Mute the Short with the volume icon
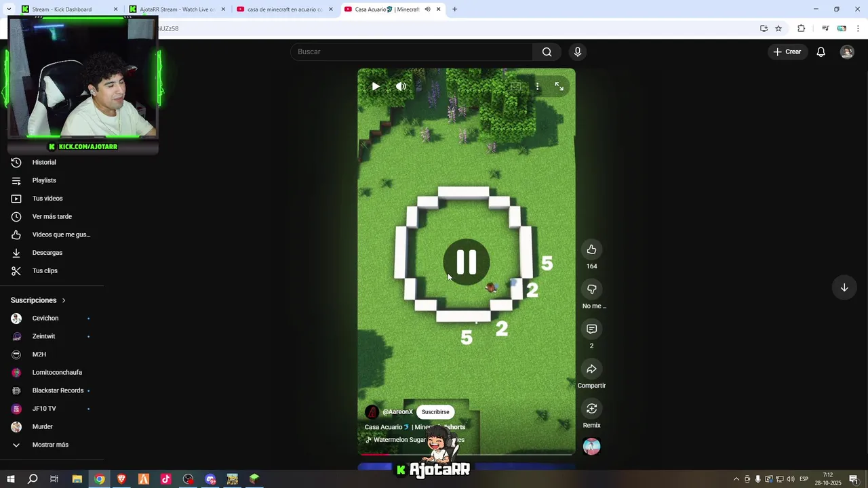The image size is (868, 488). coord(401,86)
